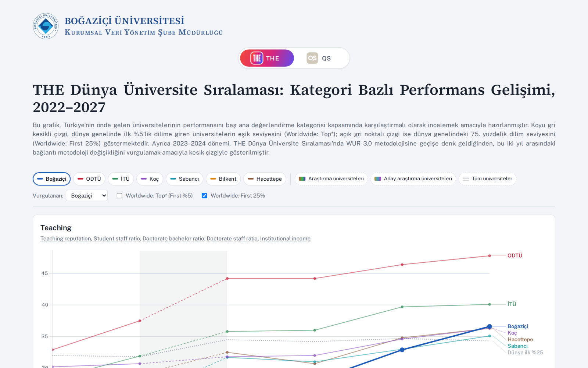Click the last Boğaziçi data point on chart
This screenshot has width=588, height=368.
click(x=490, y=326)
